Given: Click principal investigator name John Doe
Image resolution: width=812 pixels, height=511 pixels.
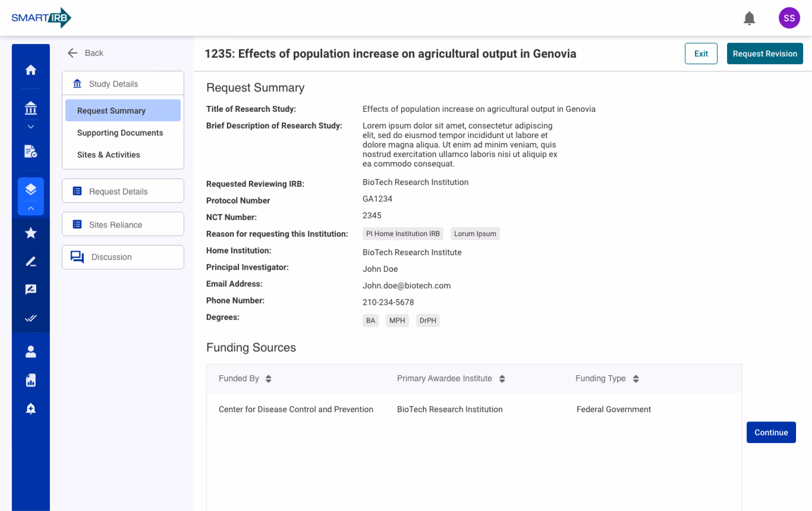Looking at the screenshot, I should pyautogui.click(x=380, y=269).
